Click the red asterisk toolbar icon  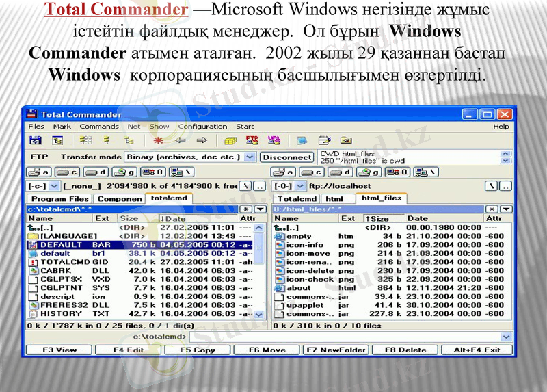(x=159, y=140)
